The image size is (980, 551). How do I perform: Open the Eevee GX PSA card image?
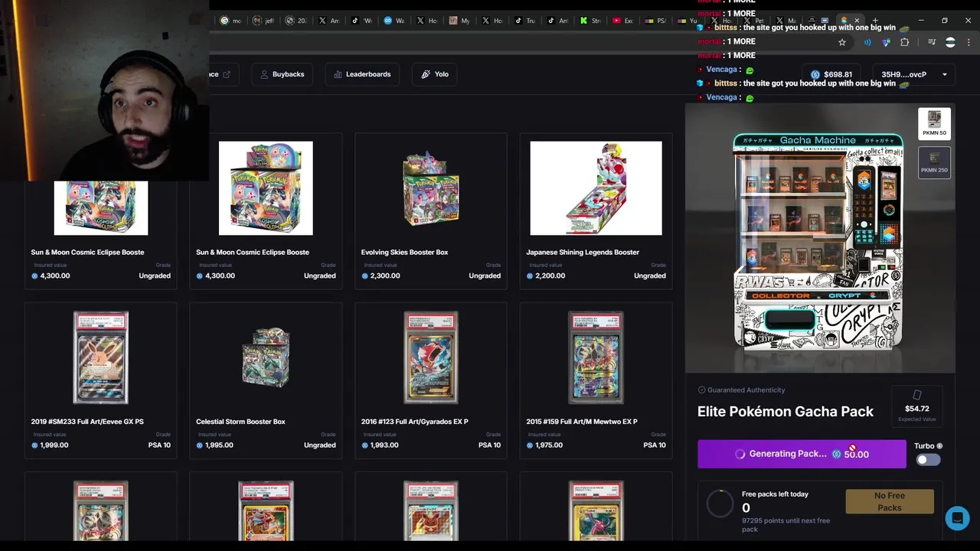click(100, 357)
